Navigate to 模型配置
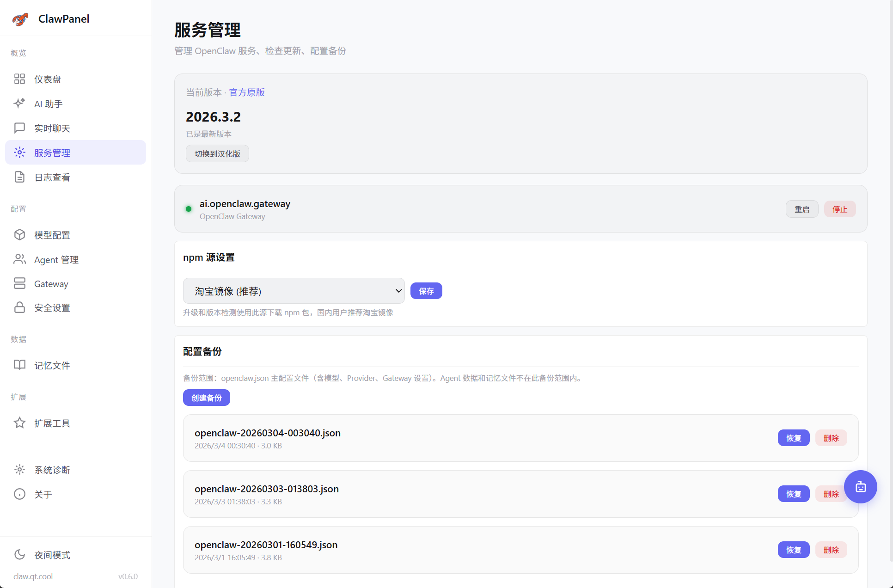 (x=75, y=235)
